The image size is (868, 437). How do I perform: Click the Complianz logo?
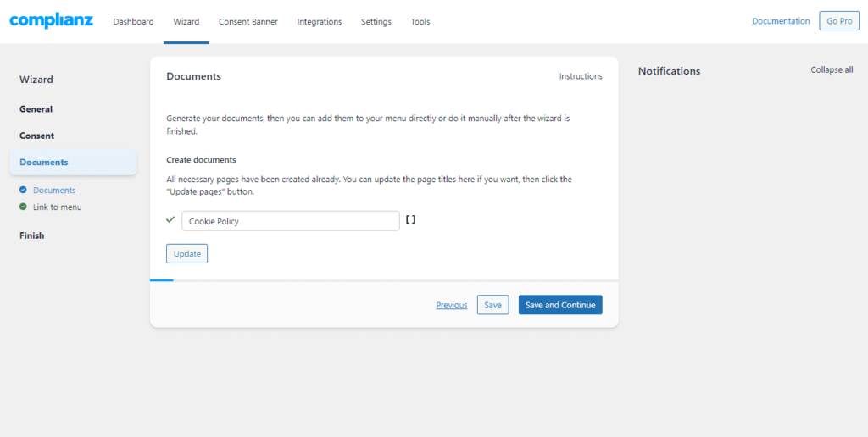click(51, 20)
